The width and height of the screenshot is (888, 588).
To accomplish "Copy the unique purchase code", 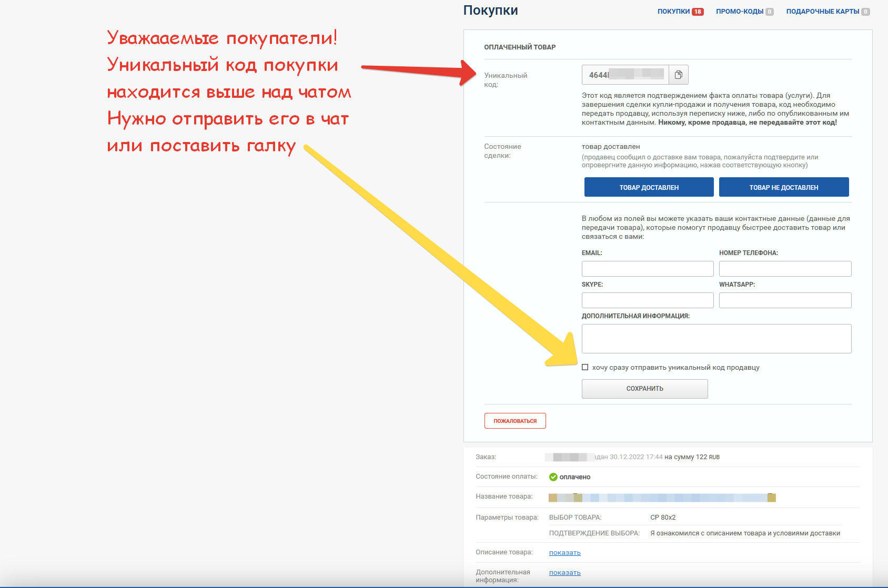I will (679, 75).
